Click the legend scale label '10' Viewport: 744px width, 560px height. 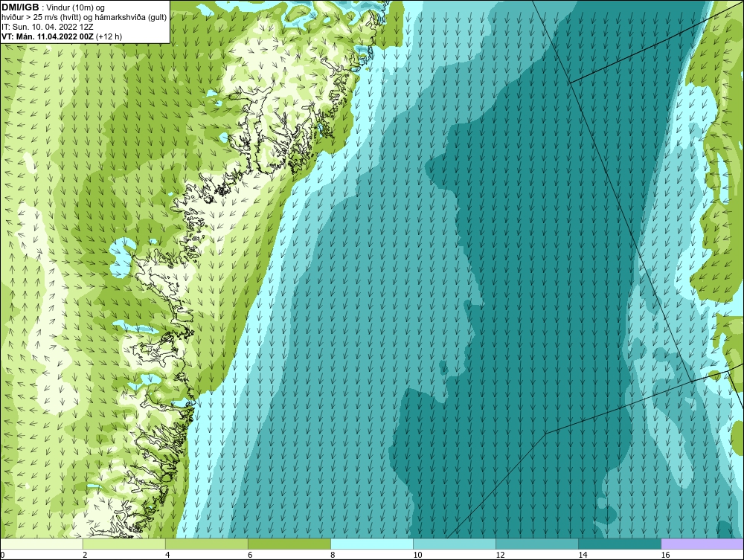tap(417, 555)
